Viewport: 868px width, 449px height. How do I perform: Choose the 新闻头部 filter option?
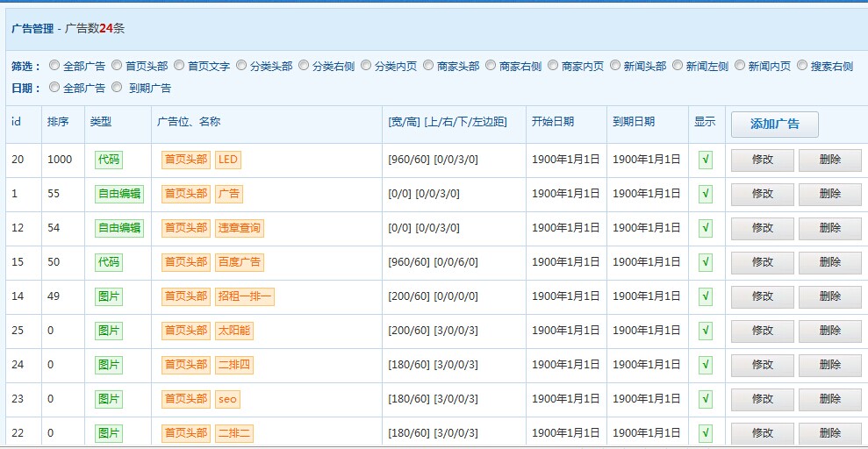pyautogui.click(x=616, y=66)
